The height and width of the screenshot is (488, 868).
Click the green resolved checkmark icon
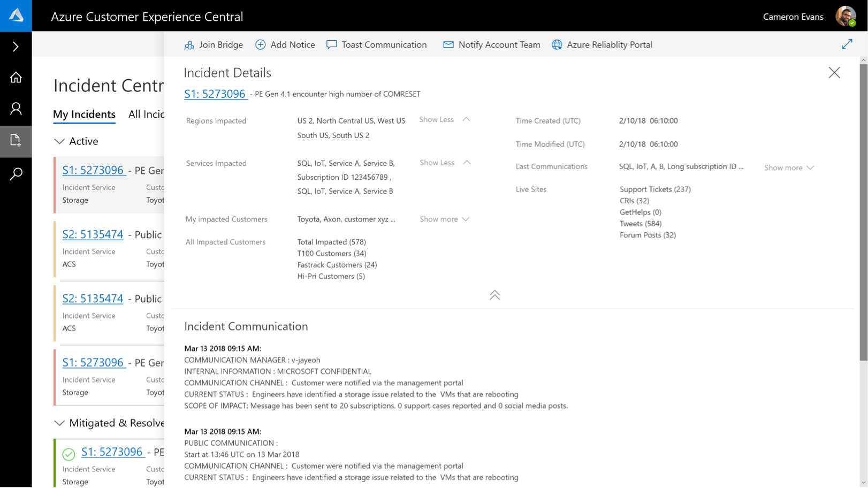(x=68, y=454)
